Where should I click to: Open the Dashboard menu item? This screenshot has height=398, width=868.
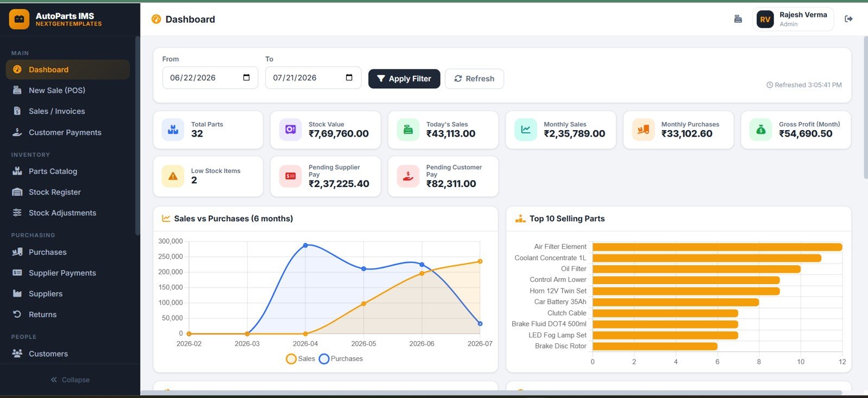tap(68, 69)
